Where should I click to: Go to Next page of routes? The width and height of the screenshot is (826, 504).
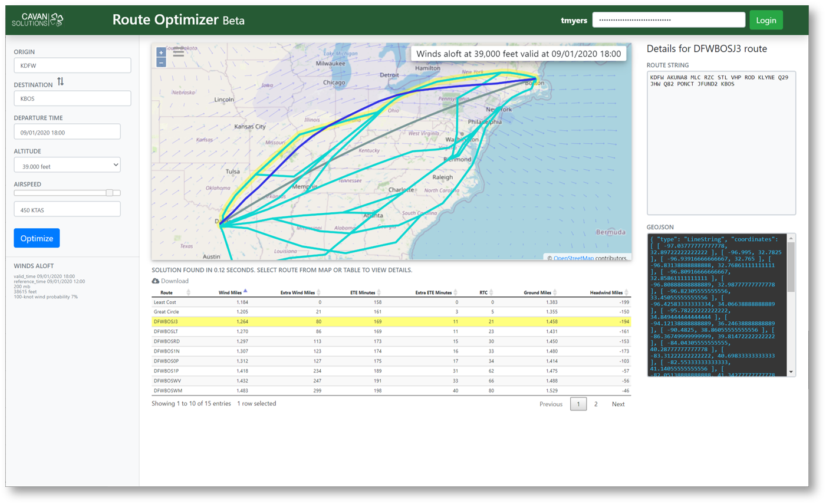618,404
